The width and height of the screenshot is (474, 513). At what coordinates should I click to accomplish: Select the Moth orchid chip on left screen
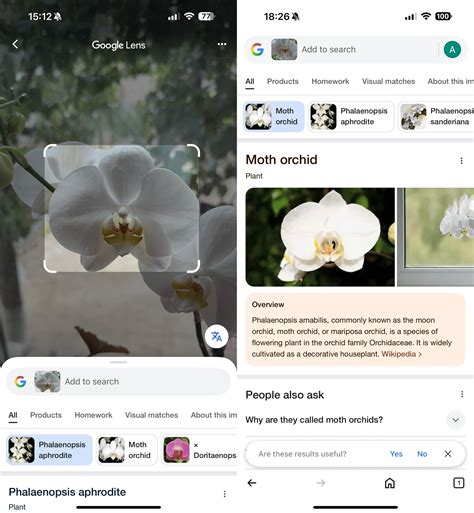pos(127,450)
